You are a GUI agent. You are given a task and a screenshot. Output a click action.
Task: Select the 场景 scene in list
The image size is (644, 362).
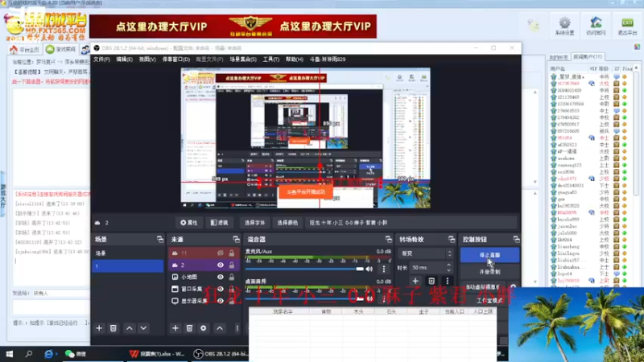point(128,253)
